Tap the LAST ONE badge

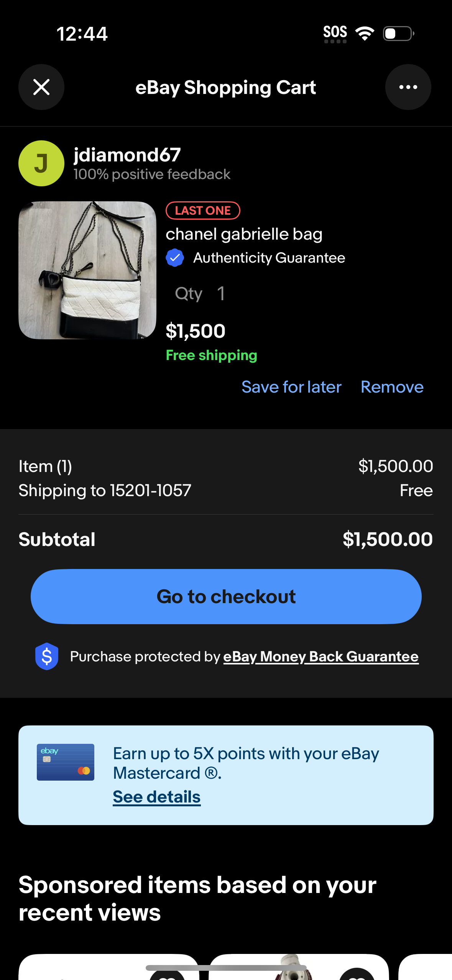202,210
